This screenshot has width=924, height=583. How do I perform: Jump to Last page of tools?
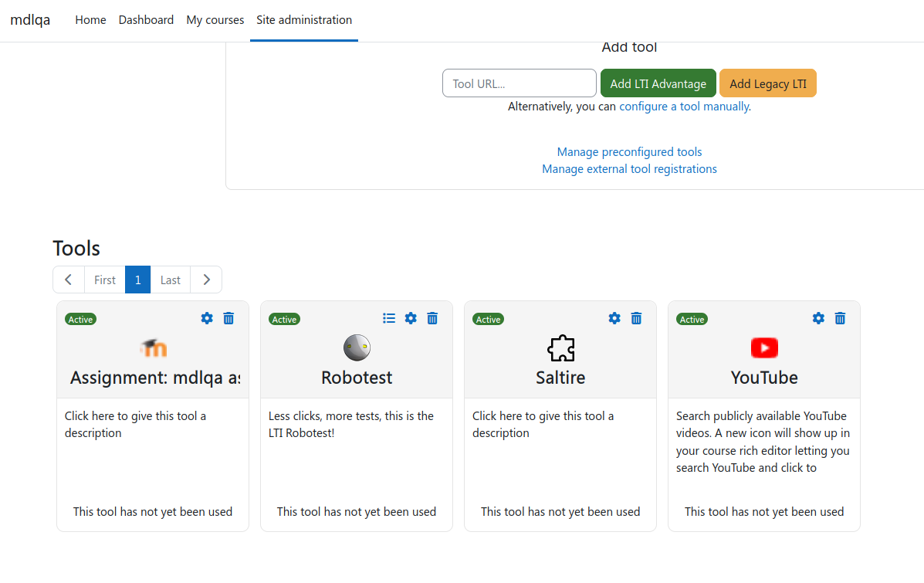tap(171, 280)
